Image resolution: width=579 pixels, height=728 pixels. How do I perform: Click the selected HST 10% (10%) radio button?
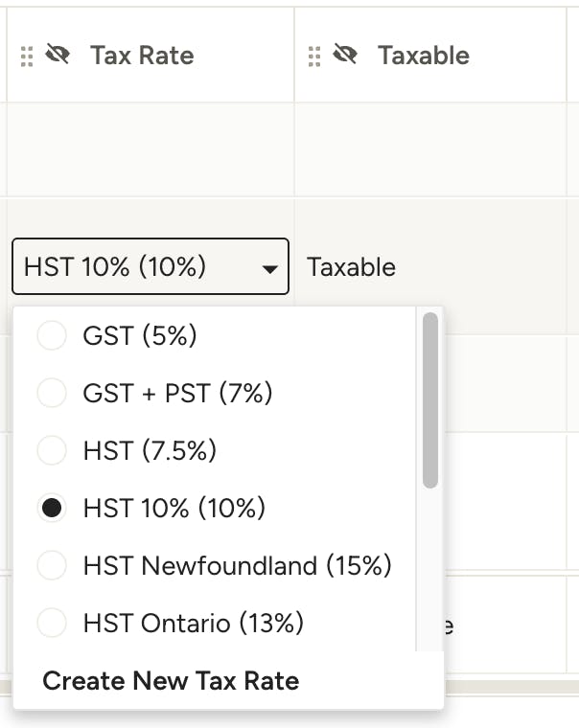[52, 508]
